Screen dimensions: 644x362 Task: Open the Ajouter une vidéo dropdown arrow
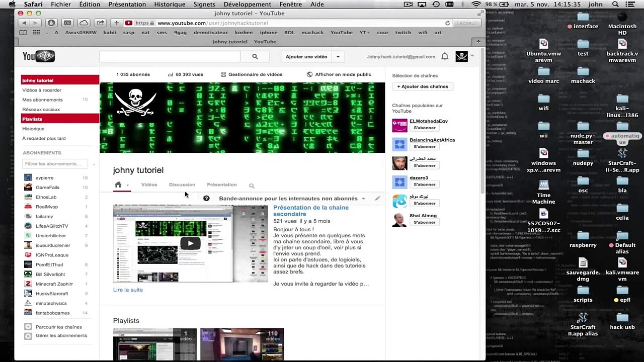coord(338,57)
